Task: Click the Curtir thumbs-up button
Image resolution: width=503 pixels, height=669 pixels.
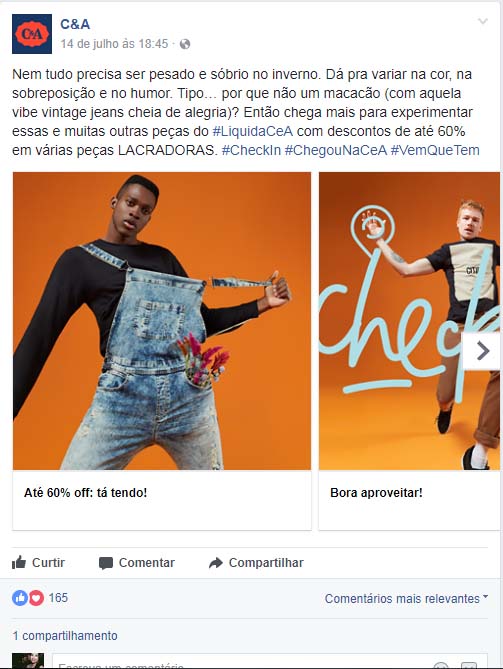Action: [x=38, y=563]
